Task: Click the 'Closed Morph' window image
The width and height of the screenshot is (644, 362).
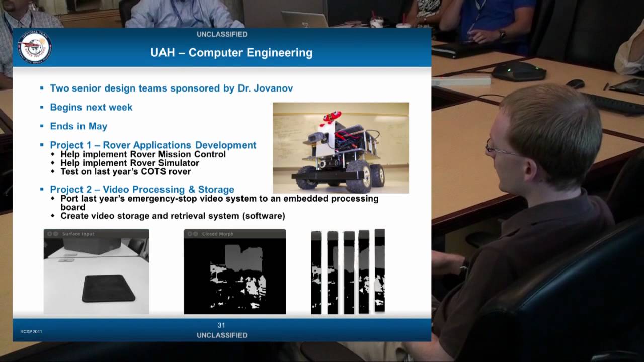Action: 234,271
